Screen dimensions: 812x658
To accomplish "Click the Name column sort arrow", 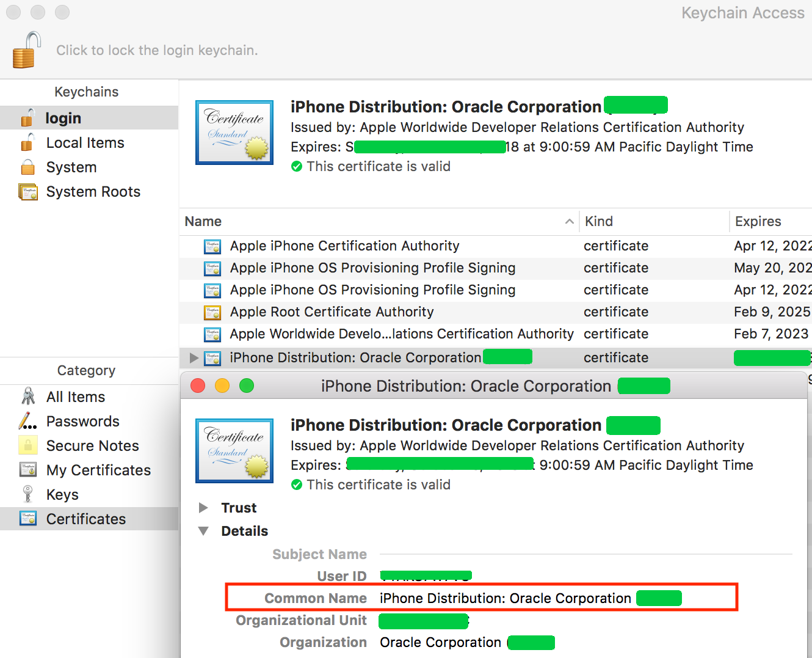I will 569,221.
